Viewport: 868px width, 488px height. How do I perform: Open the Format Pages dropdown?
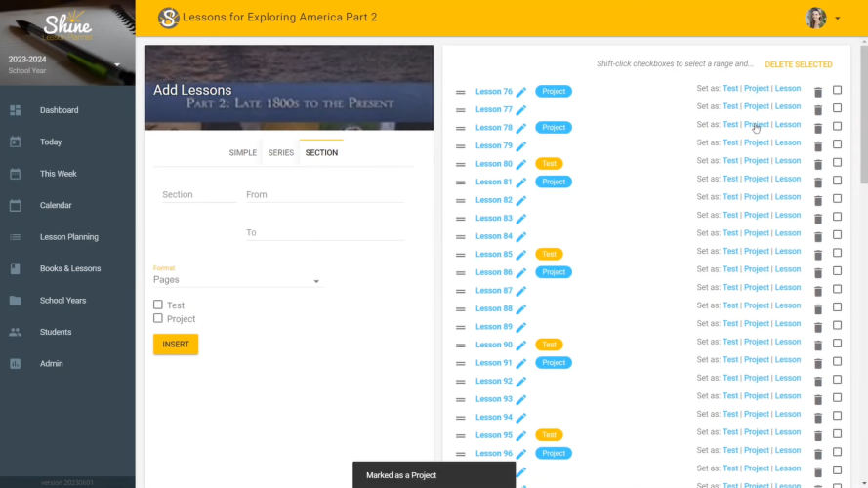tap(236, 280)
